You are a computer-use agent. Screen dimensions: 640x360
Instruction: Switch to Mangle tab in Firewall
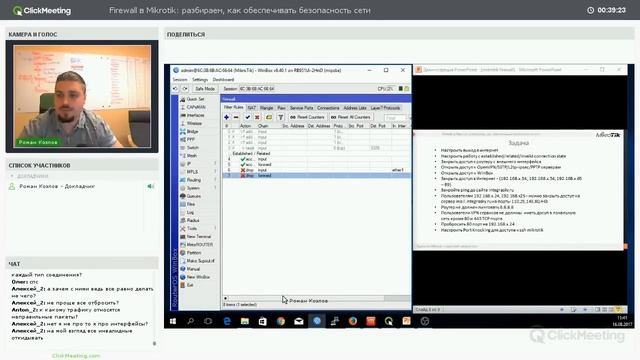click(267, 108)
